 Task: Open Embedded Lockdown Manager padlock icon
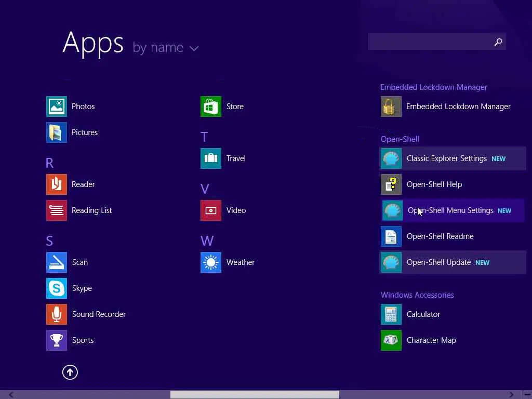391,107
